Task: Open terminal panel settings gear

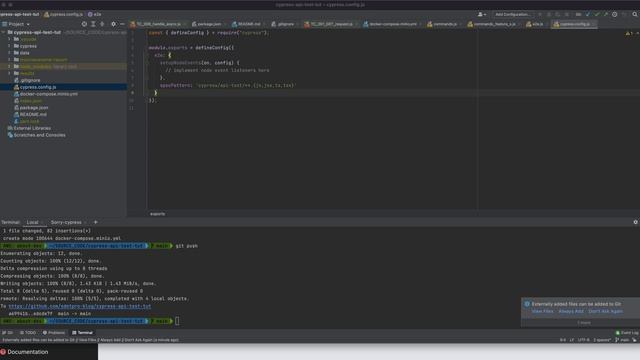Action: [x=635, y=222]
